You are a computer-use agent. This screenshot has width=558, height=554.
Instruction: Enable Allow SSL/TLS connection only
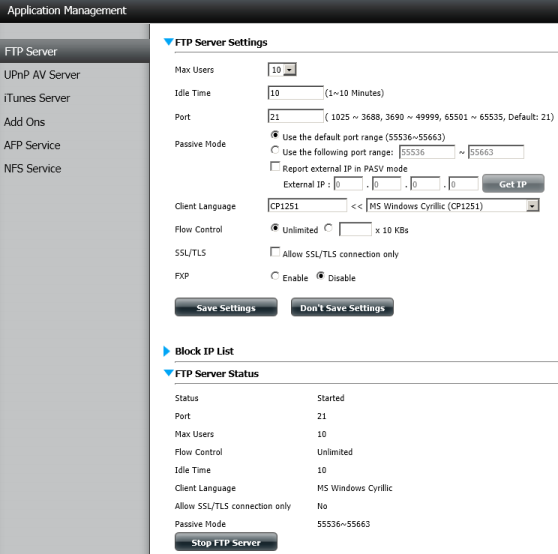(x=275, y=252)
